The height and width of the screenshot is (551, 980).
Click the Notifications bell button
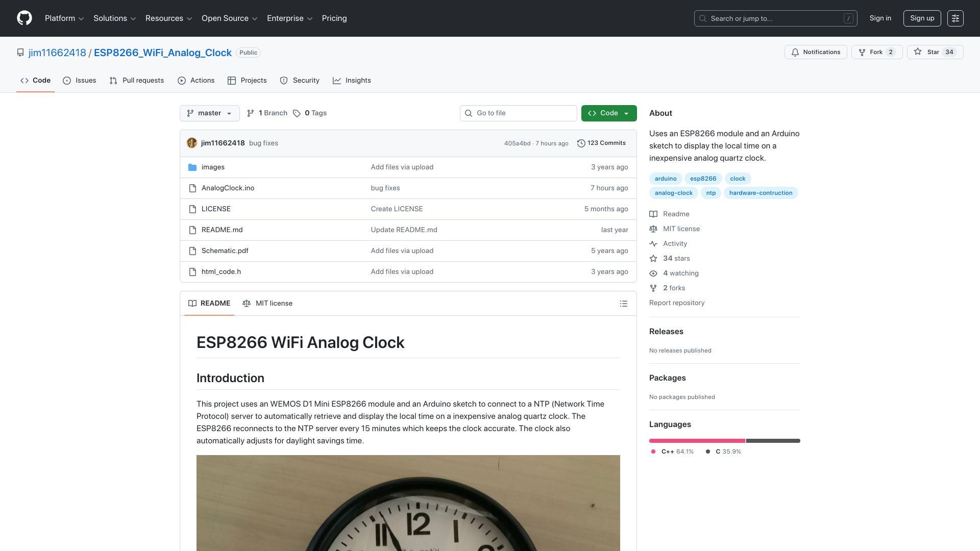point(816,52)
